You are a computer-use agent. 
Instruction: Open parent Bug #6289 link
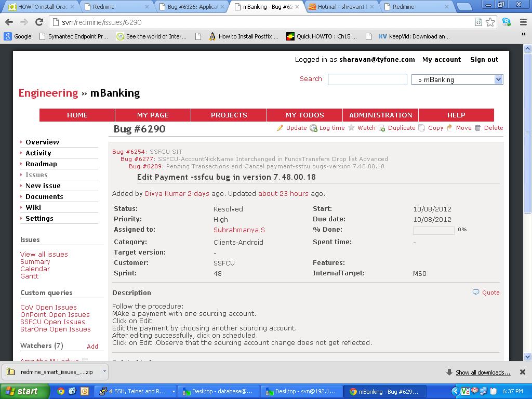tap(146, 166)
